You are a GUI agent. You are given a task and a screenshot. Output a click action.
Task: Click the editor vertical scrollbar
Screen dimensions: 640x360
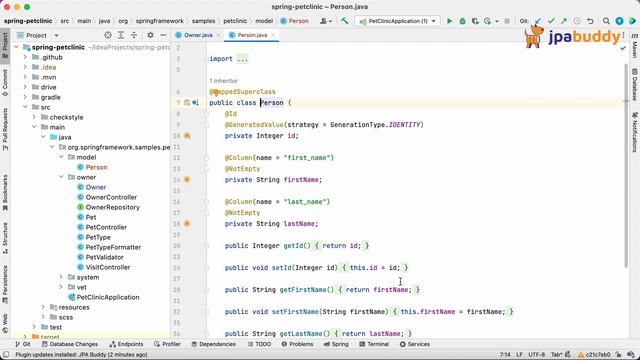tap(626, 165)
